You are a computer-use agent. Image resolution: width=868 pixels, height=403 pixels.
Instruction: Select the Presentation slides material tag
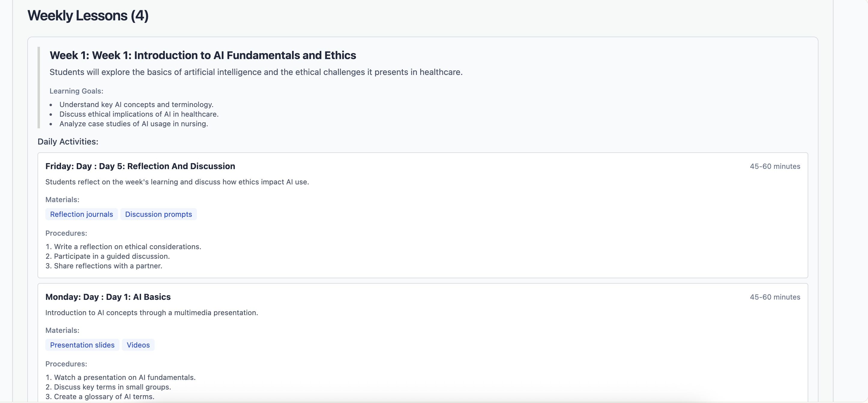click(82, 345)
